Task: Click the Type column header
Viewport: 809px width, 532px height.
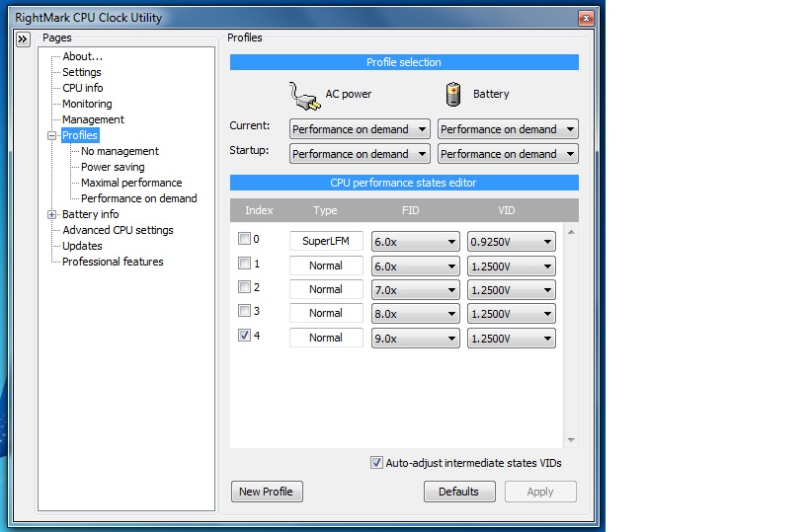Action: pyautogui.click(x=325, y=210)
